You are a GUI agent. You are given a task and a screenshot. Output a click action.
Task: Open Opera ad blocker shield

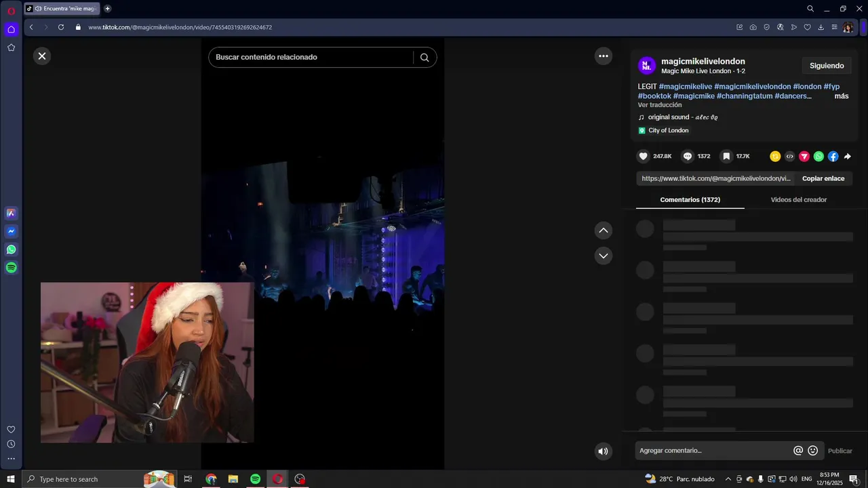click(766, 27)
